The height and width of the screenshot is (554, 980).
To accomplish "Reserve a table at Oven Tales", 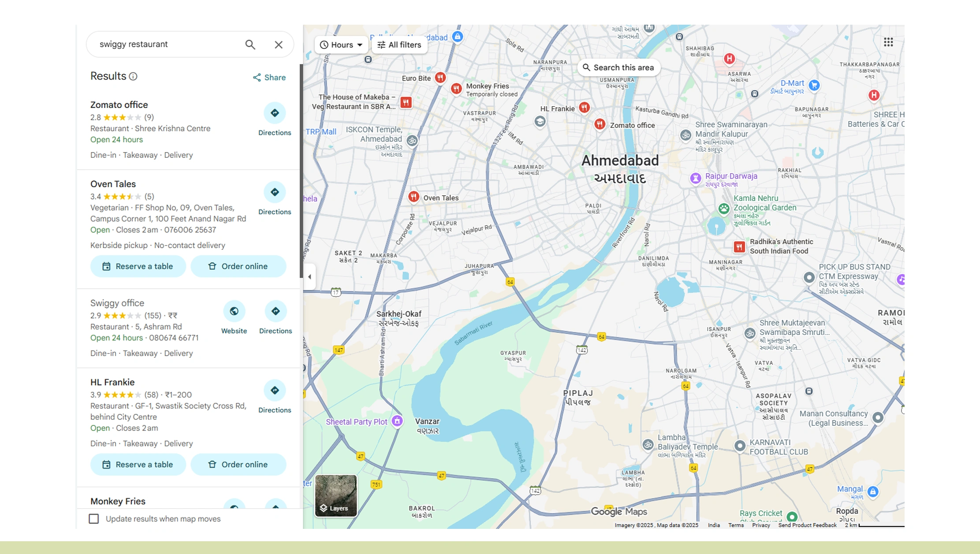I will [138, 266].
